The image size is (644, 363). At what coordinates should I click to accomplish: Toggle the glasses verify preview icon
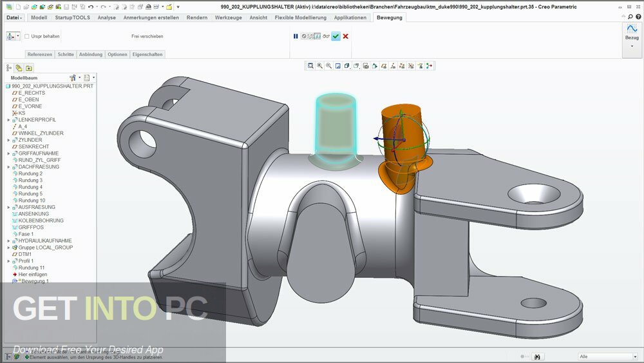coord(326,36)
